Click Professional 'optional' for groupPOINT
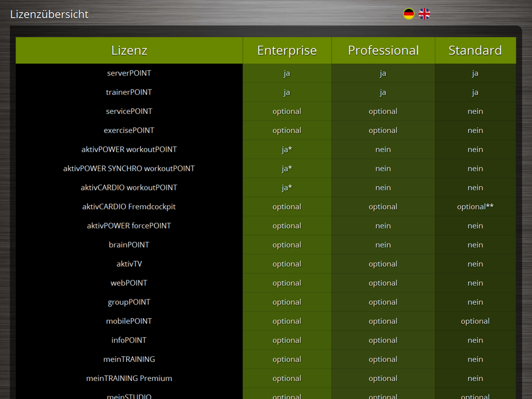Viewport: 532px width, 399px height. click(383, 302)
